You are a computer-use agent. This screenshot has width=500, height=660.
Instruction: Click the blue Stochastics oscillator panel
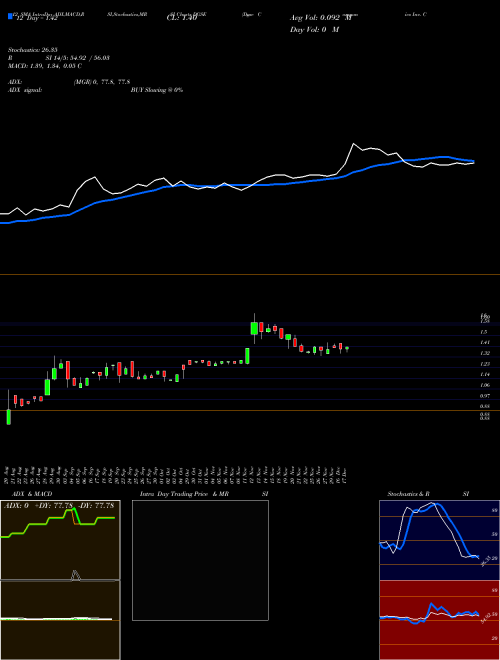(x=439, y=540)
